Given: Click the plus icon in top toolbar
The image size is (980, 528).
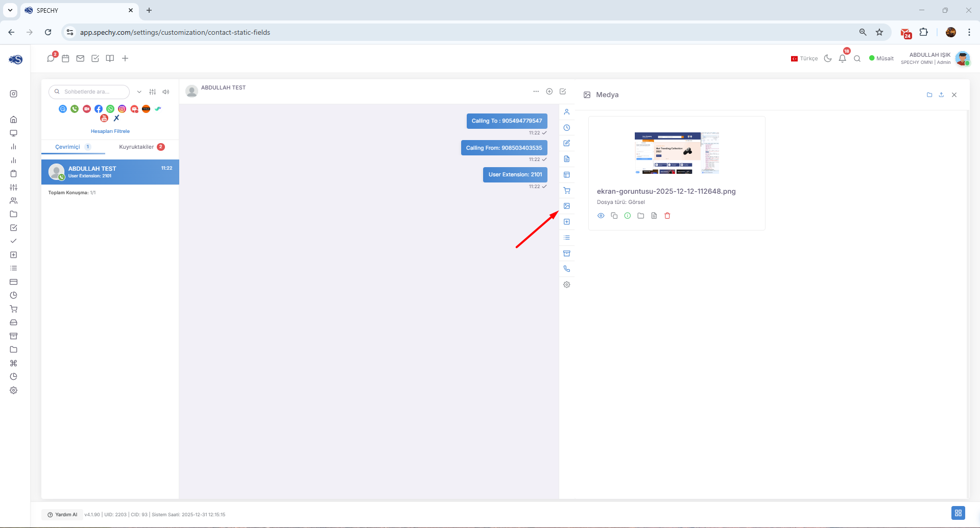Looking at the screenshot, I should click(125, 58).
